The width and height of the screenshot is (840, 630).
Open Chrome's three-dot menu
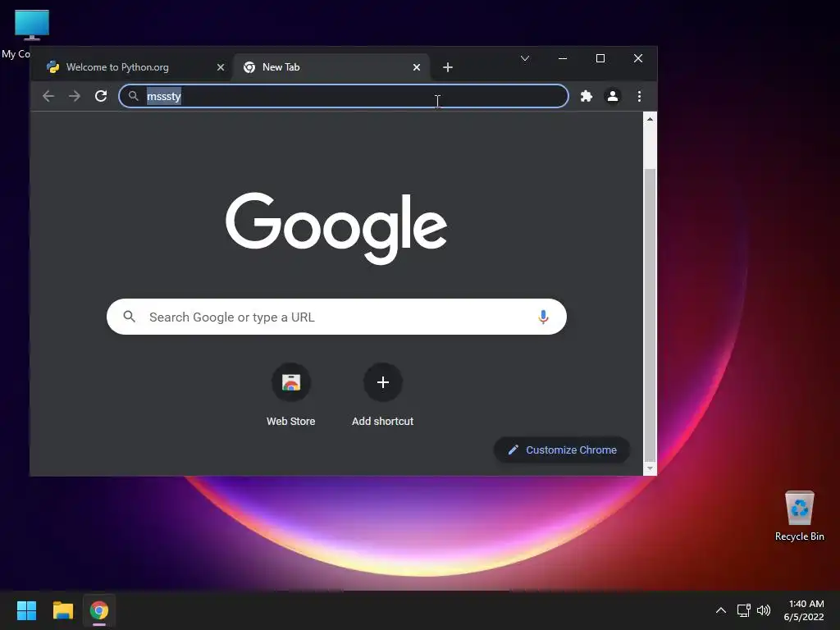[x=639, y=97]
